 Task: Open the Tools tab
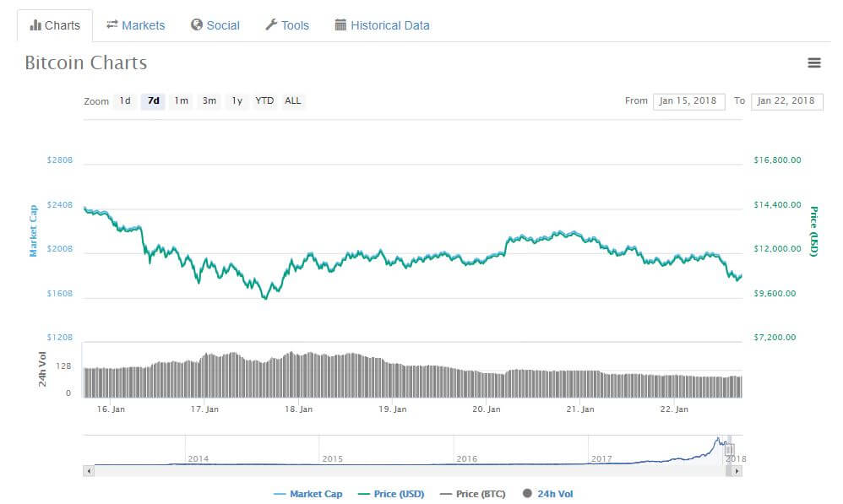[287, 25]
